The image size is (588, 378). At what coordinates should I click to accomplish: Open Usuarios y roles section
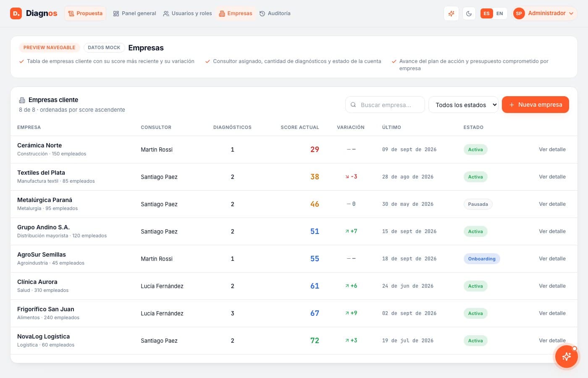(x=187, y=13)
